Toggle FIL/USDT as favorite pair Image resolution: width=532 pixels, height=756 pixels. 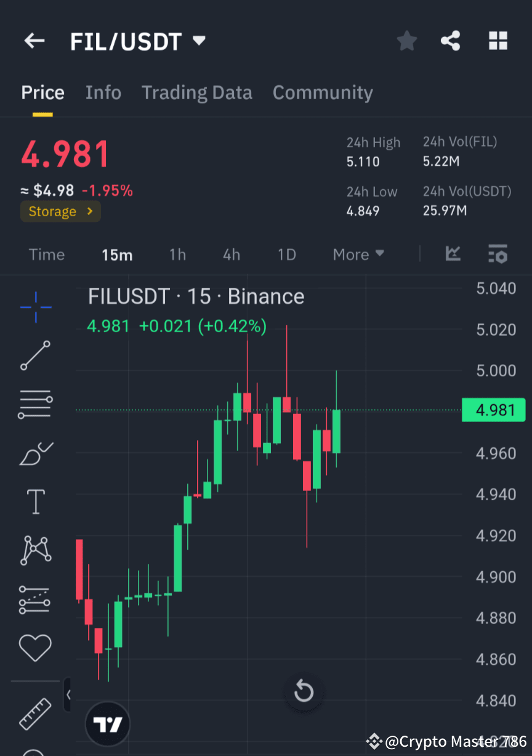pos(406,41)
